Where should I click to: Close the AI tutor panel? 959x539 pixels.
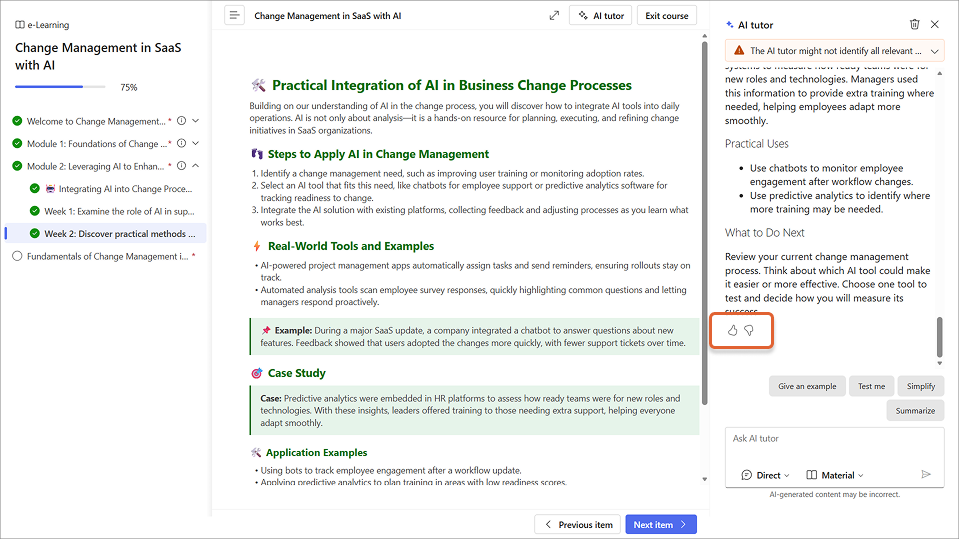coord(935,24)
